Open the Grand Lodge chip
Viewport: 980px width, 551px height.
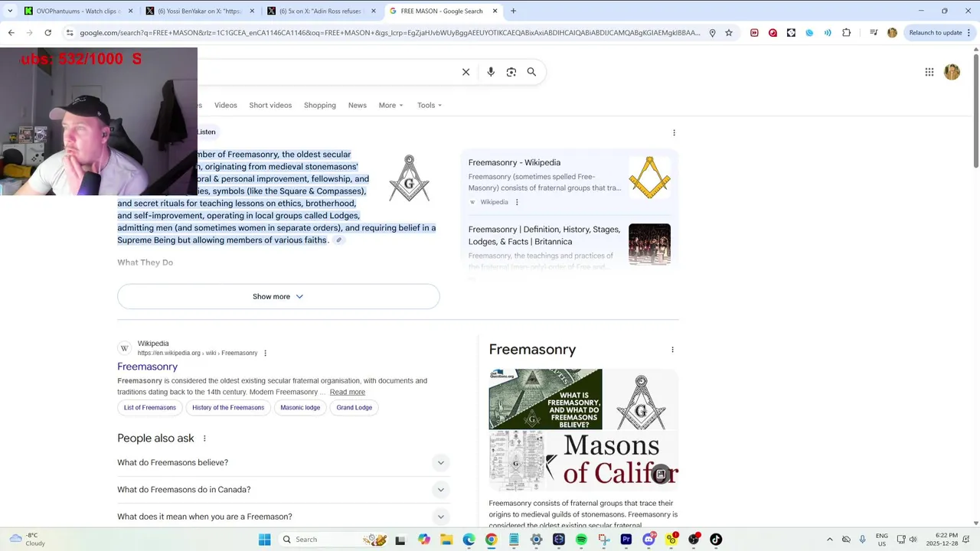354,408
